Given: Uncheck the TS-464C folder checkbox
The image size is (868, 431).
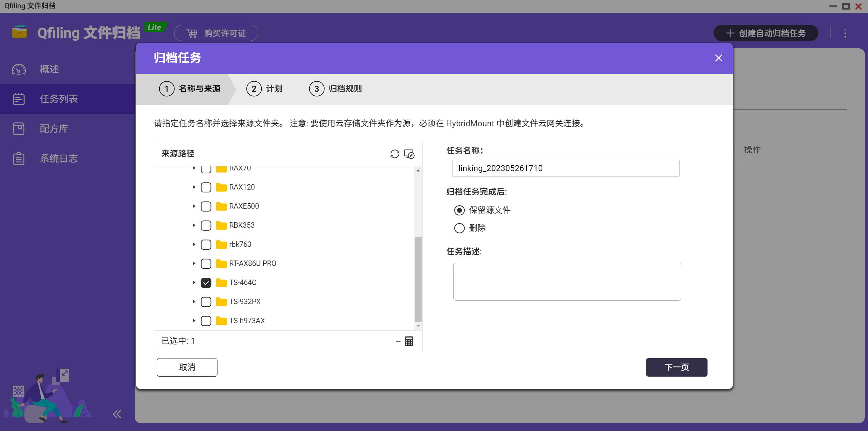Looking at the screenshot, I should click(206, 282).
